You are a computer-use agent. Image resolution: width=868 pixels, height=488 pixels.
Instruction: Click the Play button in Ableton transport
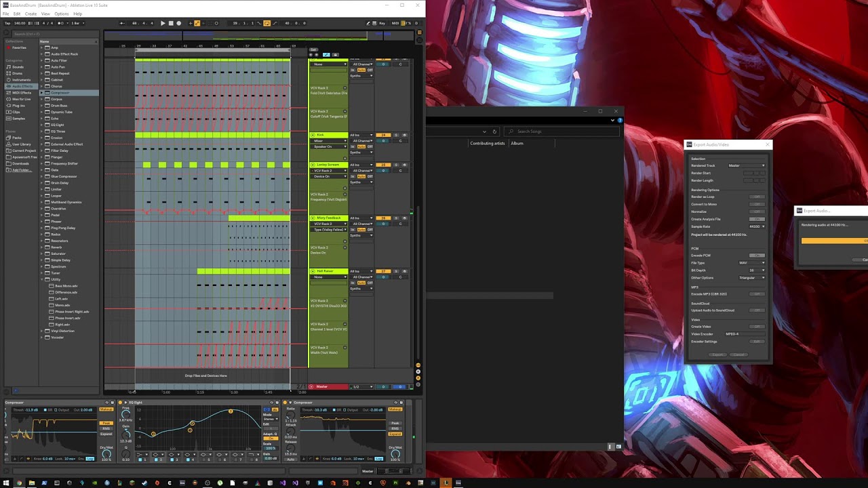point(163,23)
